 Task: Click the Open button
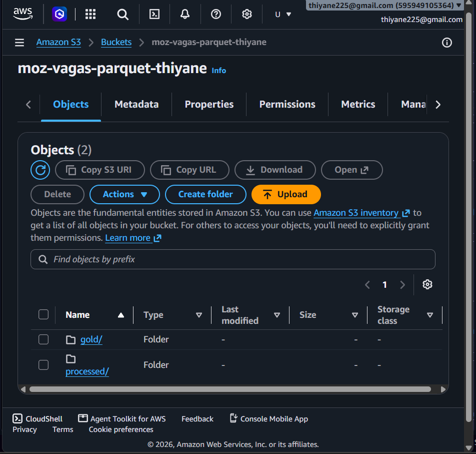(x=352, y=170)
